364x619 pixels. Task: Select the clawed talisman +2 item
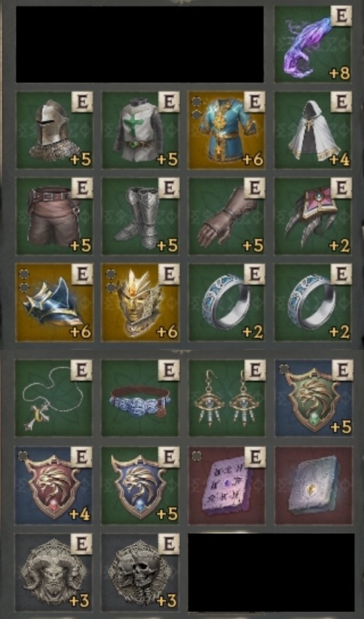(313, 216)
